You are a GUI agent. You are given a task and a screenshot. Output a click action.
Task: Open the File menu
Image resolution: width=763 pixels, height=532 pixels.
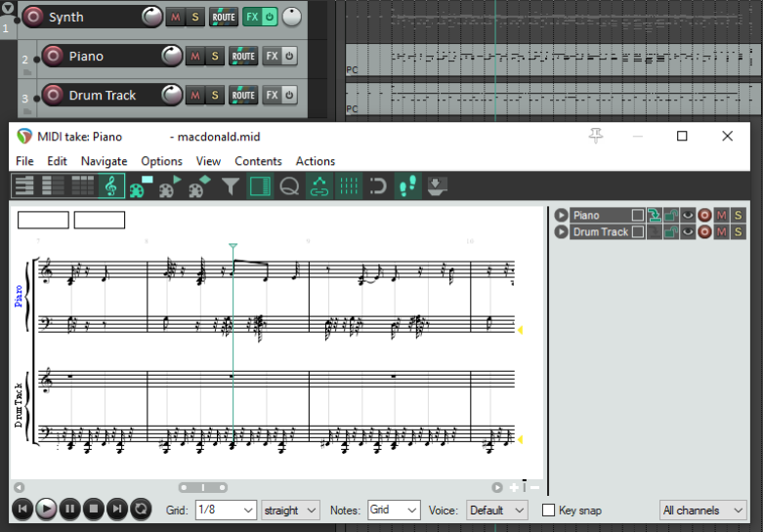pyautogui.click(x=24, y=161)
